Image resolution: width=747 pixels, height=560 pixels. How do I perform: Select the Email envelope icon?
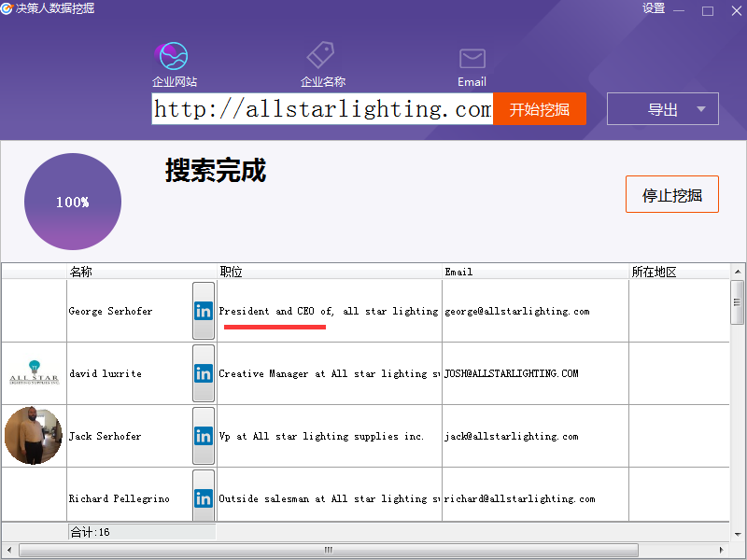tap(472, 59)
